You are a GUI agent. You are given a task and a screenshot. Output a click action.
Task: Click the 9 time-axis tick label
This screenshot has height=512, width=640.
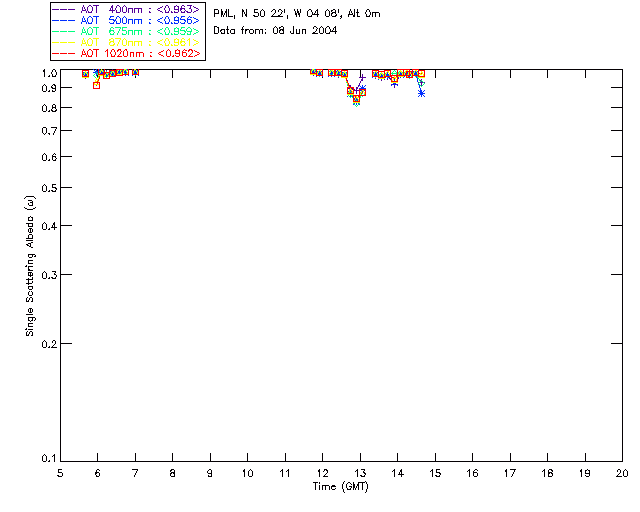pyautogui.click(x=210, y=473)
